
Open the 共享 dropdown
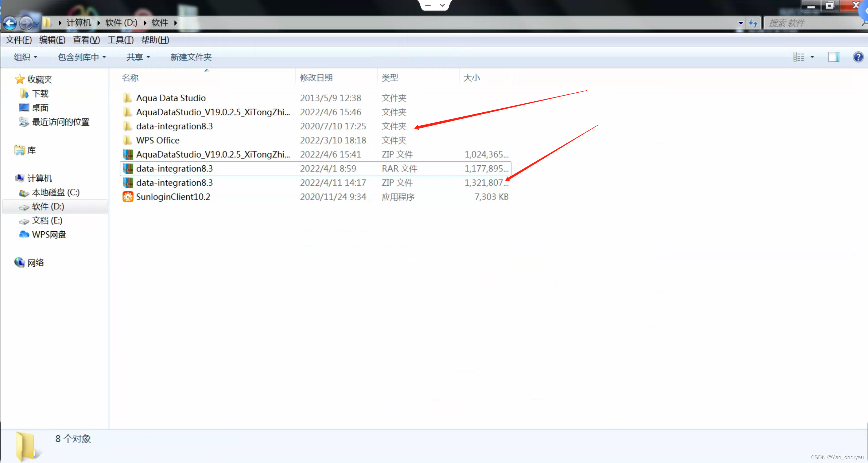[138, 57]
